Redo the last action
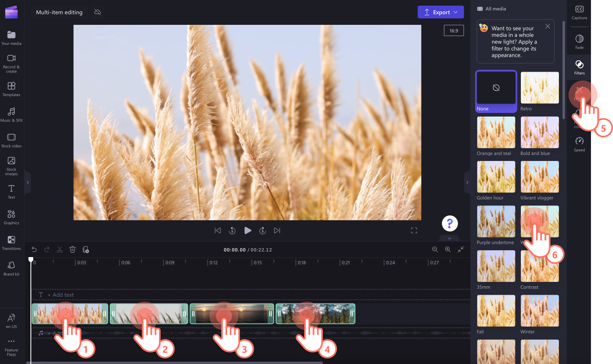Viewport: 613px width, 364px height. tap(47, 249)
